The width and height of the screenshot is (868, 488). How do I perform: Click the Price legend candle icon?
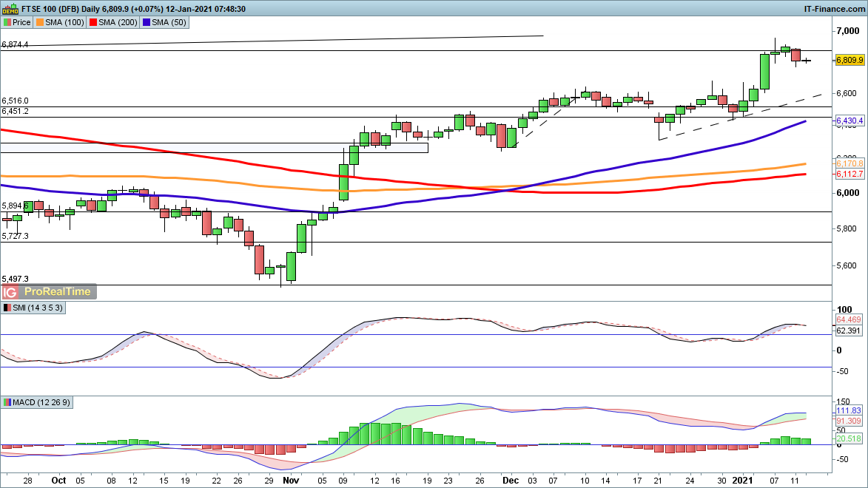7,22
